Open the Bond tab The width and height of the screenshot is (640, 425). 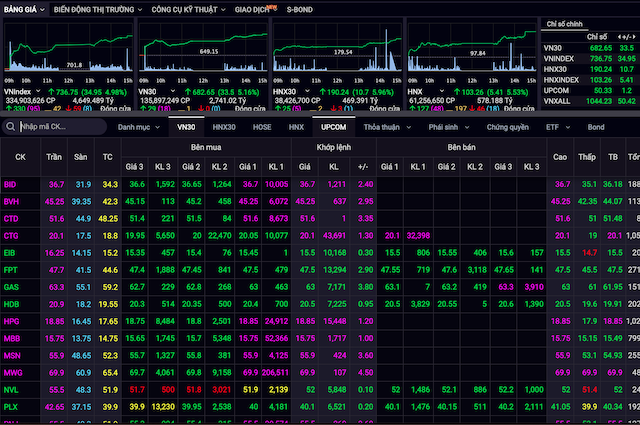595,127
